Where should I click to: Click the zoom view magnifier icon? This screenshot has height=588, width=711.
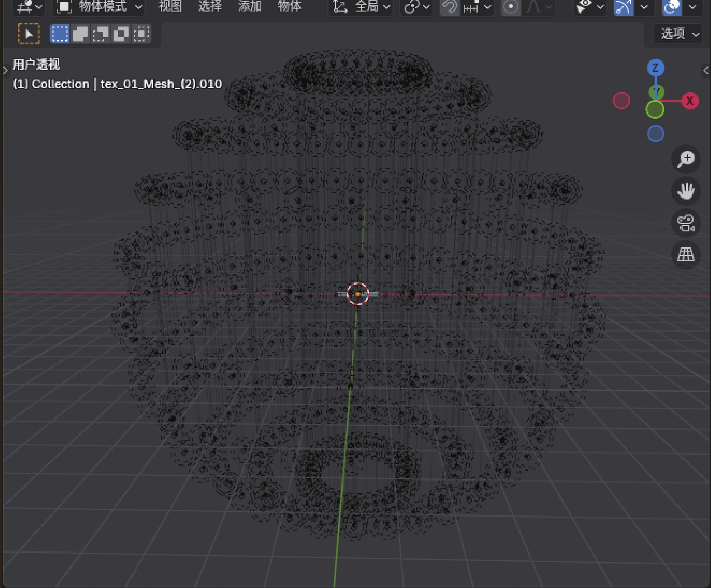click(x=685, y=159)
